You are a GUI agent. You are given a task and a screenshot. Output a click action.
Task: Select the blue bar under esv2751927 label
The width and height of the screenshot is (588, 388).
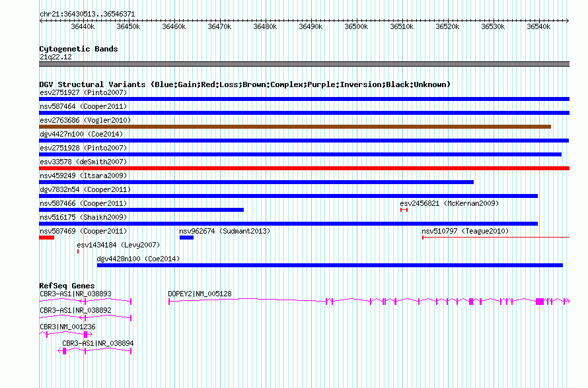(304, 99)
